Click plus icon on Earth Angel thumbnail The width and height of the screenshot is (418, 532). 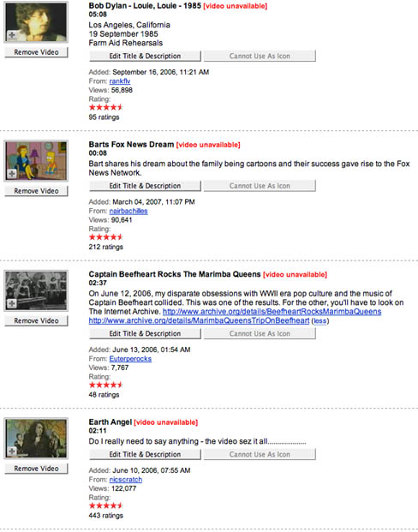coord(12,451)
